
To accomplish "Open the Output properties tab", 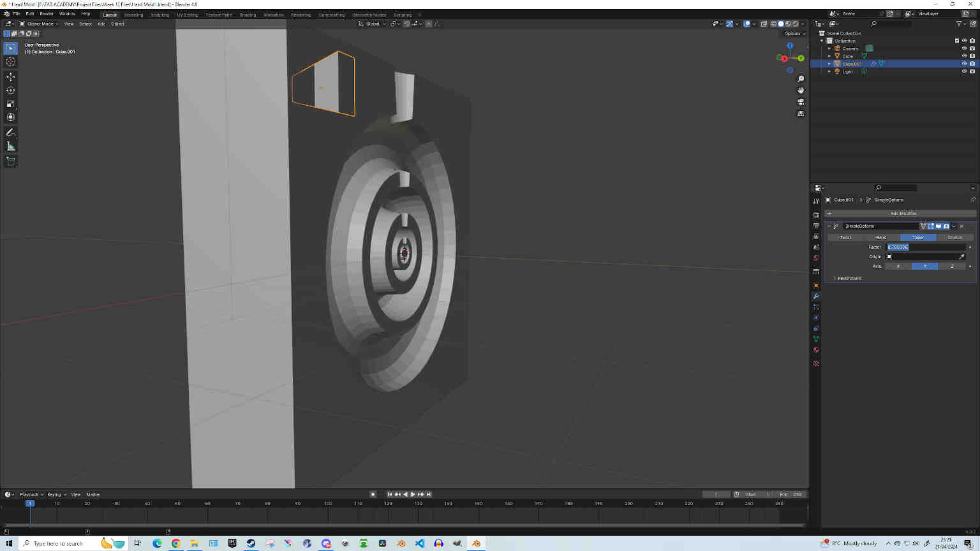I will click(816, 226).
